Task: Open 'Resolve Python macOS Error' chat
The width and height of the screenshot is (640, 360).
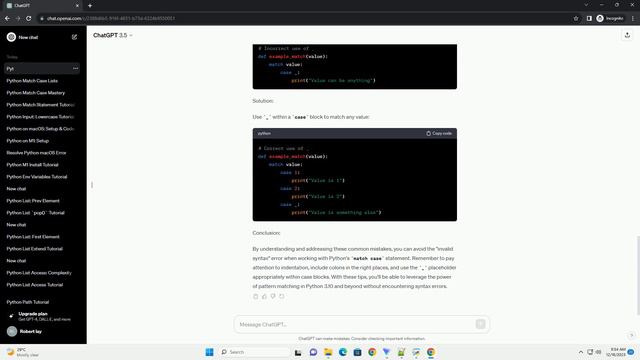Action: (x=36, y=153)
